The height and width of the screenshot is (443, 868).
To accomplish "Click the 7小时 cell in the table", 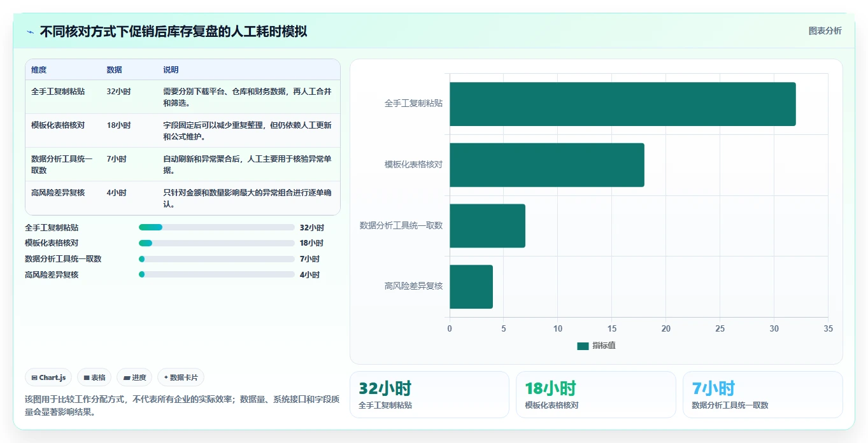I will pos(117,159).
